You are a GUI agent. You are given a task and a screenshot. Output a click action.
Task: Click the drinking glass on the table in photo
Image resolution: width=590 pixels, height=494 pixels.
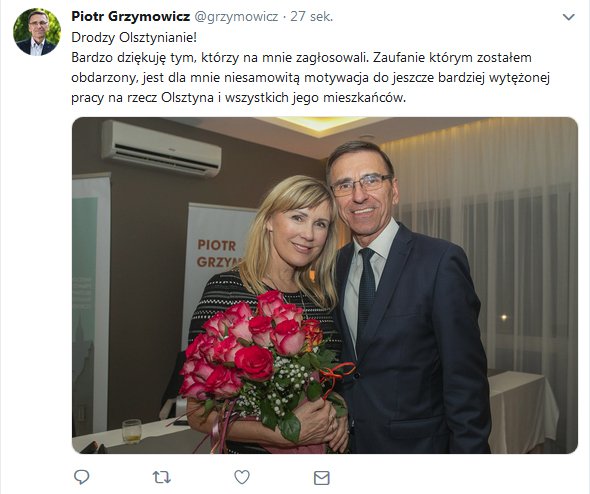tap(132, 431)
